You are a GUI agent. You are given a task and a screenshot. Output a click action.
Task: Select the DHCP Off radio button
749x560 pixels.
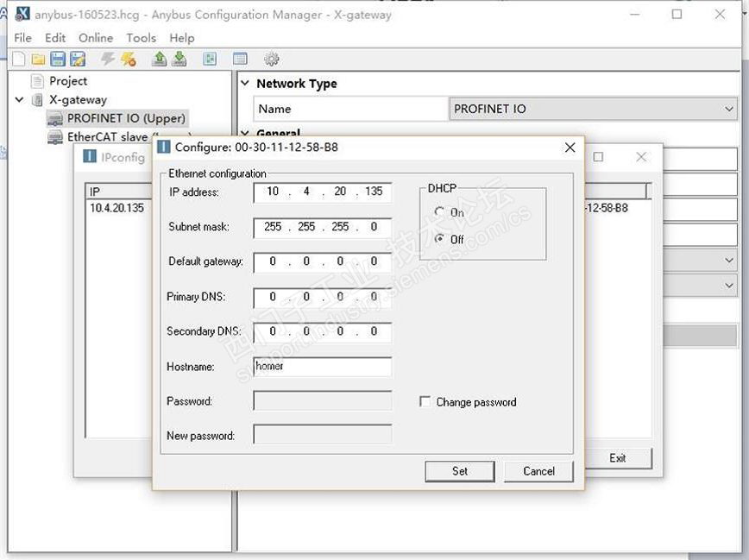(439, 239)
